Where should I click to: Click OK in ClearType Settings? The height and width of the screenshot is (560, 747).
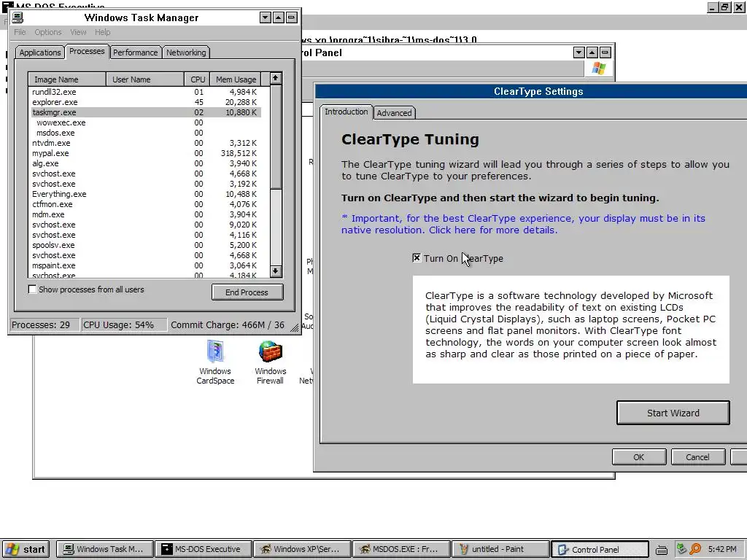pos(639,456)
